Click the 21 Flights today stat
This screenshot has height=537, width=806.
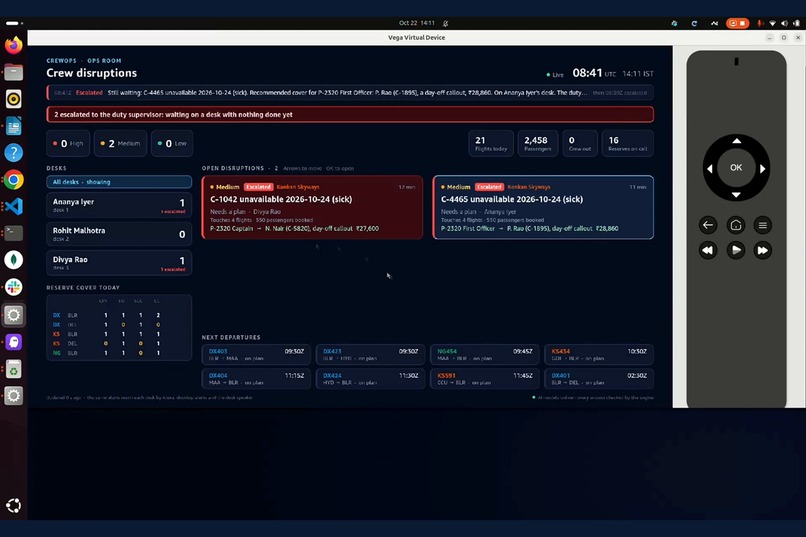point(491,143)
